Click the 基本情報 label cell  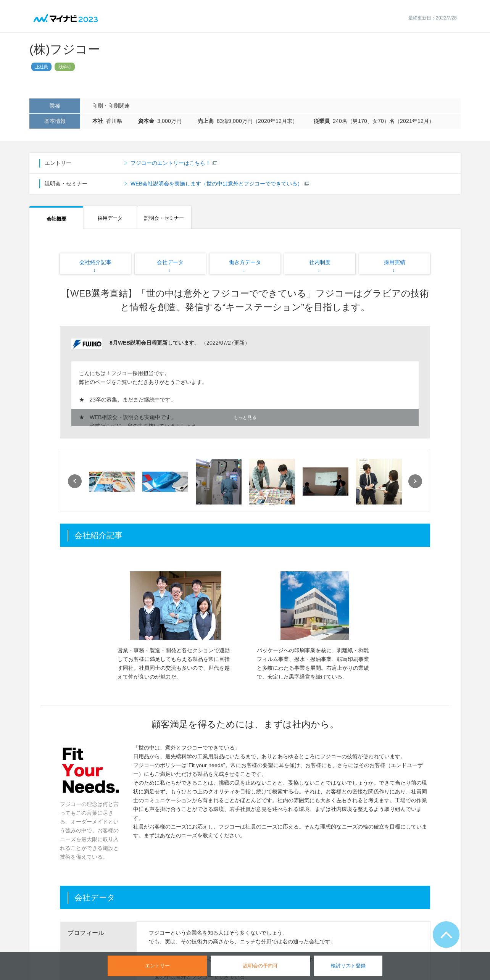55,121
